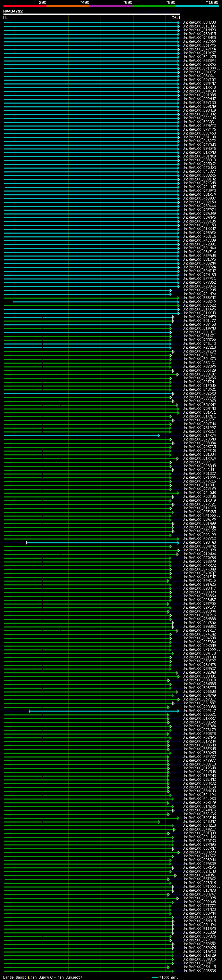Click the white query sequence bar

click(92, 14)
